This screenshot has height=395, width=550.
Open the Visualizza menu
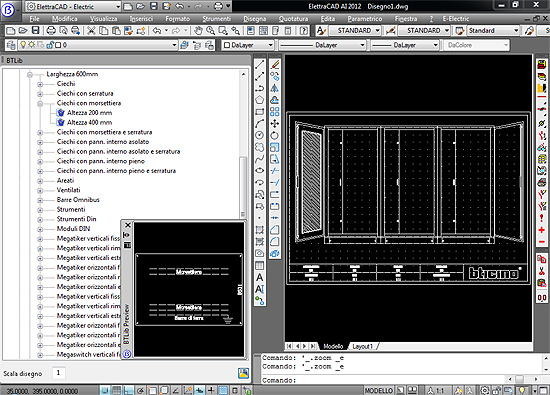pos(103,19)
